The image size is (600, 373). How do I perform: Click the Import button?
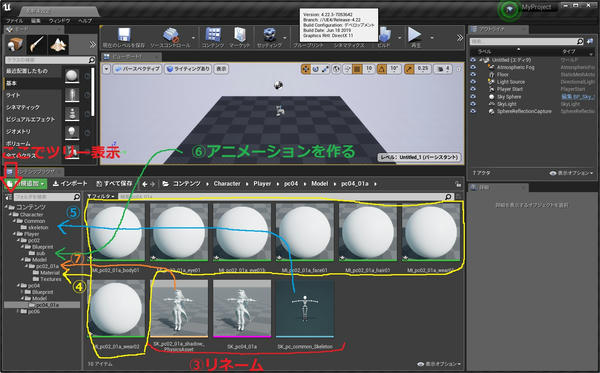coord(70,184)
